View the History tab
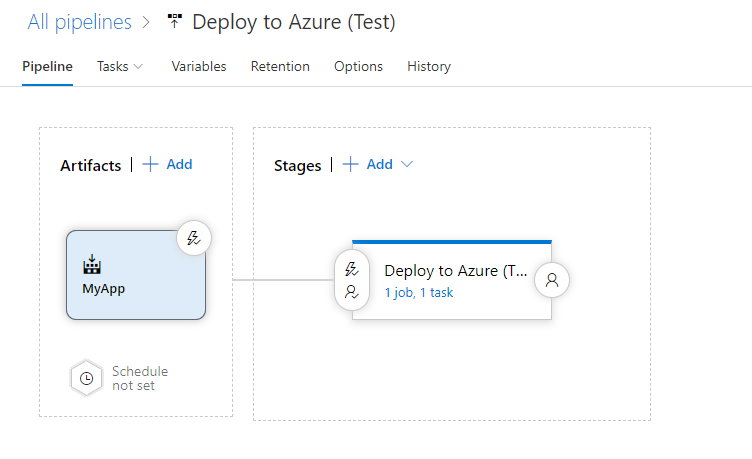 (x=429, y=66)
